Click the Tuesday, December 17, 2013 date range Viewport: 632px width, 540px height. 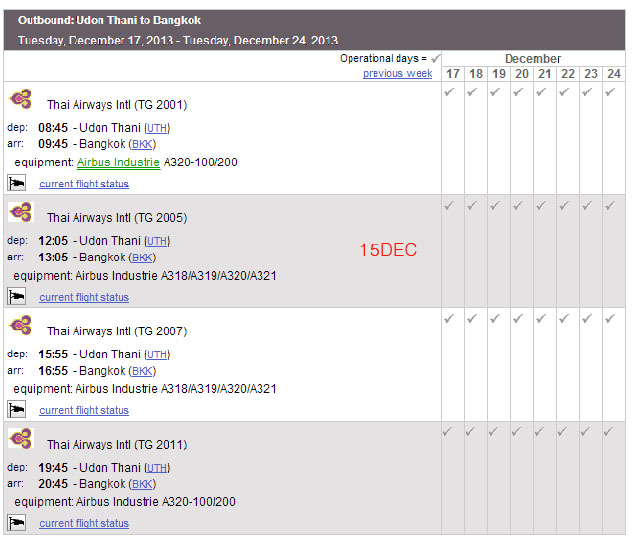[178, 40]
